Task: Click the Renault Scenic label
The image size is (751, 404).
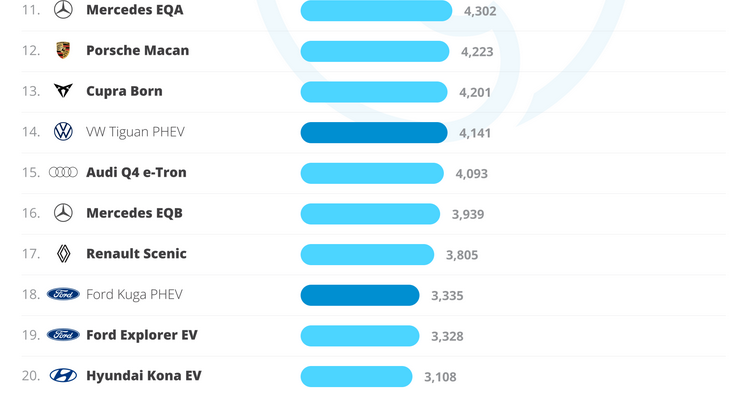Action: [x=136, y=254]
